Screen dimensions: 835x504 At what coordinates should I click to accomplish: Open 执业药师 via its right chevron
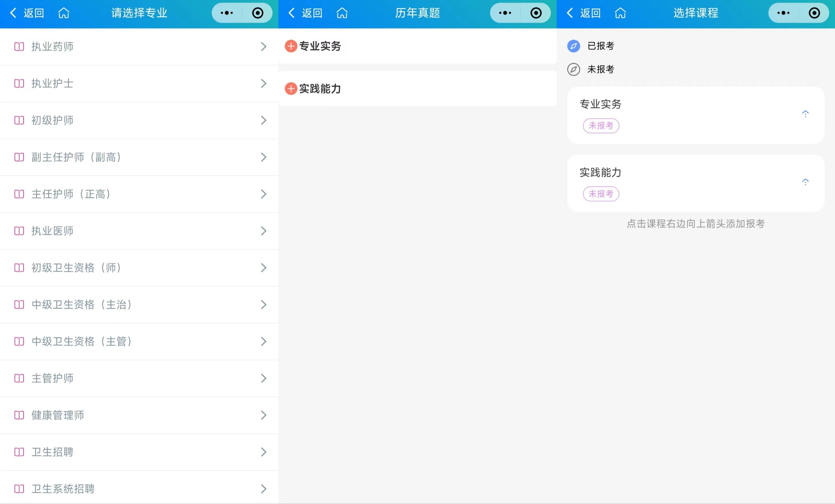tap(264, 46)
